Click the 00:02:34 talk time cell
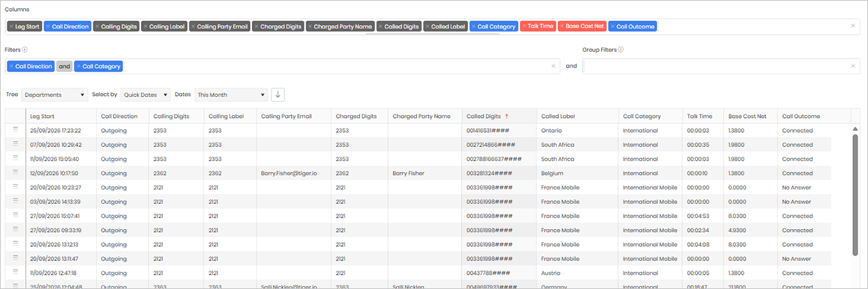Screen dimensions: 868x289 pos(703,230)
